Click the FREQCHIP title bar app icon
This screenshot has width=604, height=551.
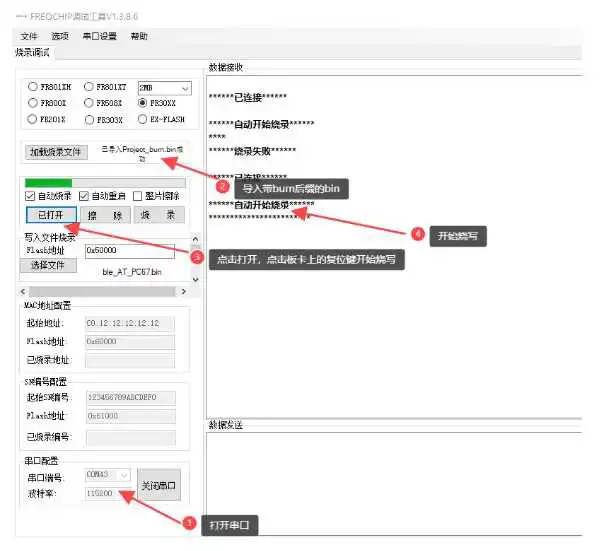21,17
